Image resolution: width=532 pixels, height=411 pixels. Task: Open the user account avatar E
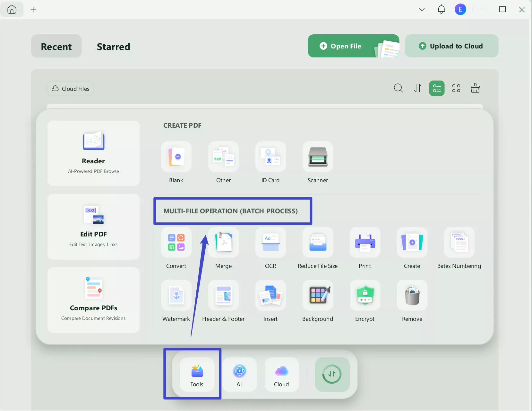point(460,9)
